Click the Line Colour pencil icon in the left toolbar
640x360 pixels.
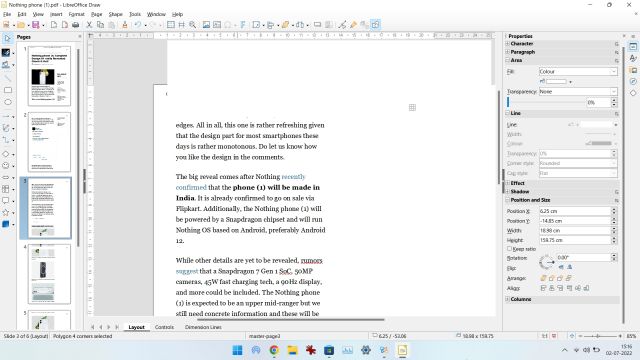click(x=6, y=53)
